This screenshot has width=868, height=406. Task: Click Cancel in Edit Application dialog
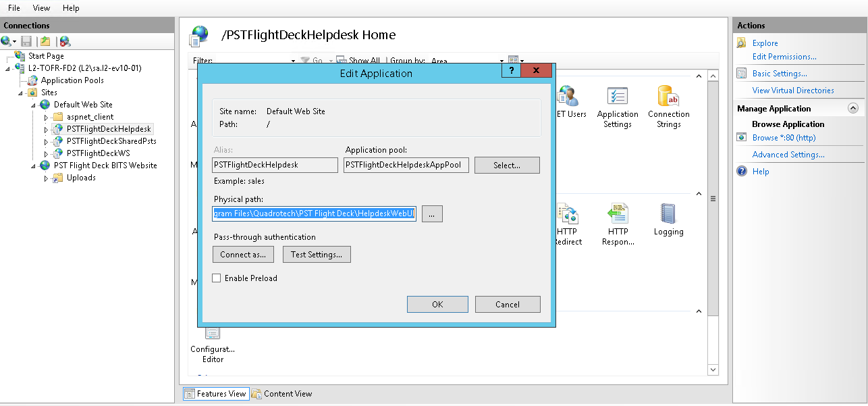tap(508, 304)
